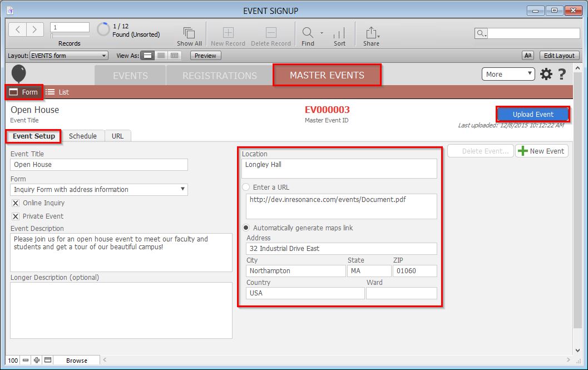Open settings gear icon
Screen dimensions: 588x370
pos(546,74)
